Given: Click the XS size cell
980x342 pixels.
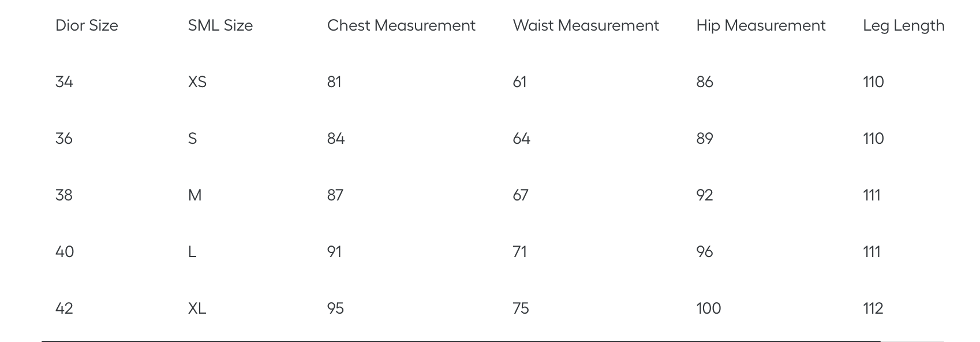Looking at the screenshot, I should (x=197, y=82).
